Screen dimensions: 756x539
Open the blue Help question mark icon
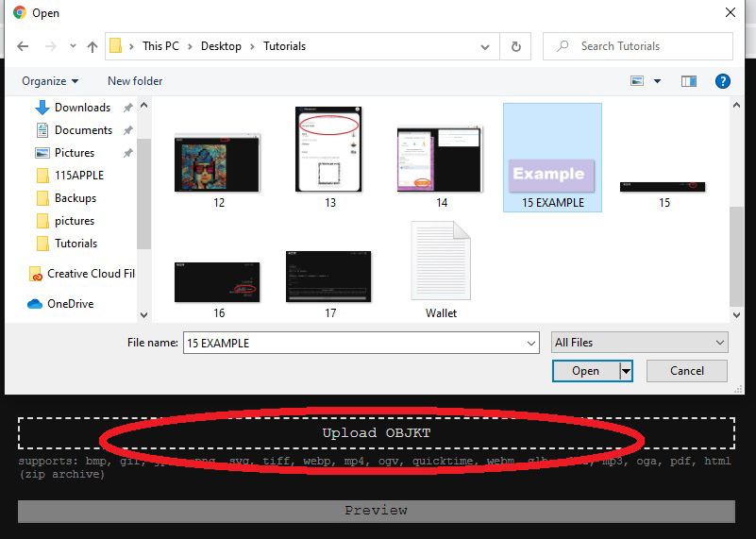tap(723, 81)
